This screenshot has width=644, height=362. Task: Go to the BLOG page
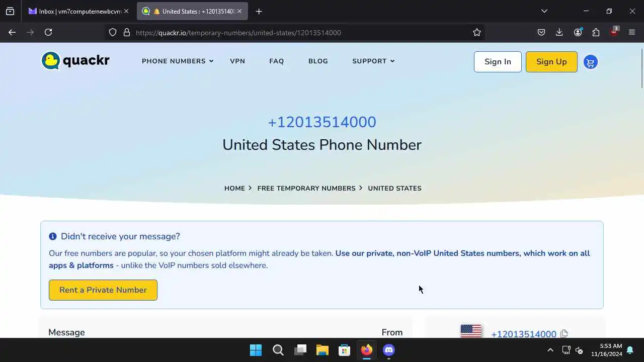point(318,61)
